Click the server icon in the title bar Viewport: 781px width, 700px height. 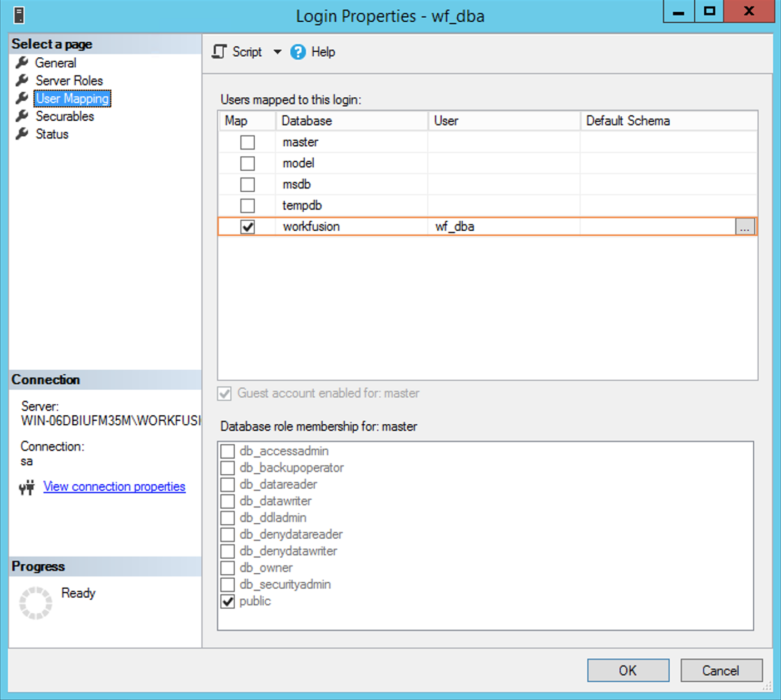pos(19,15)
